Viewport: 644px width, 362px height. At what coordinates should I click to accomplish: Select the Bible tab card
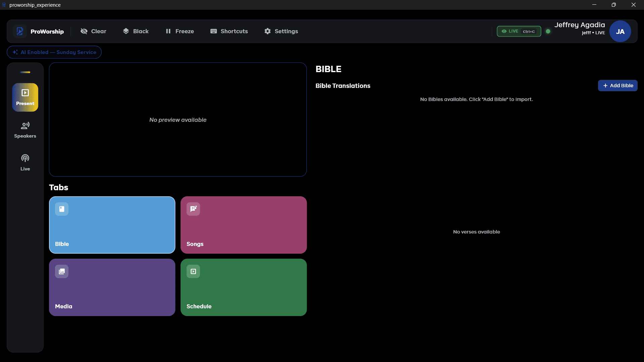112,225
